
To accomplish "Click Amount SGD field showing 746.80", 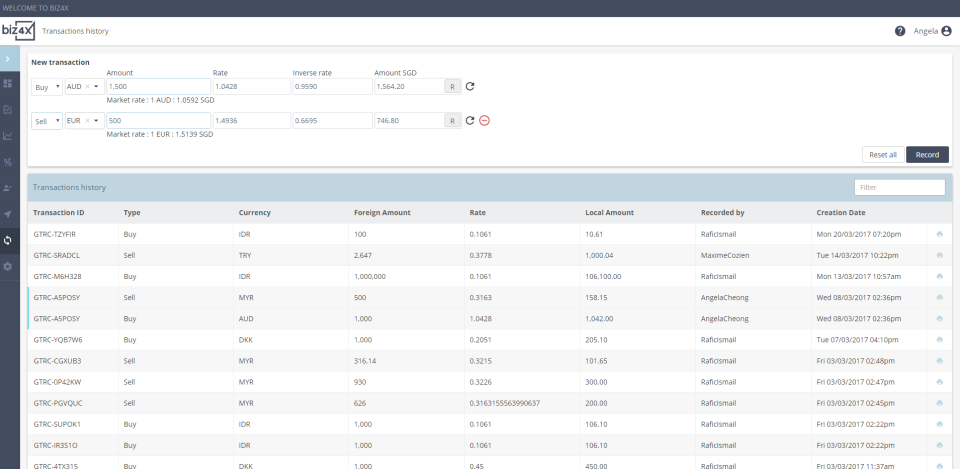I will click(409, 121).
